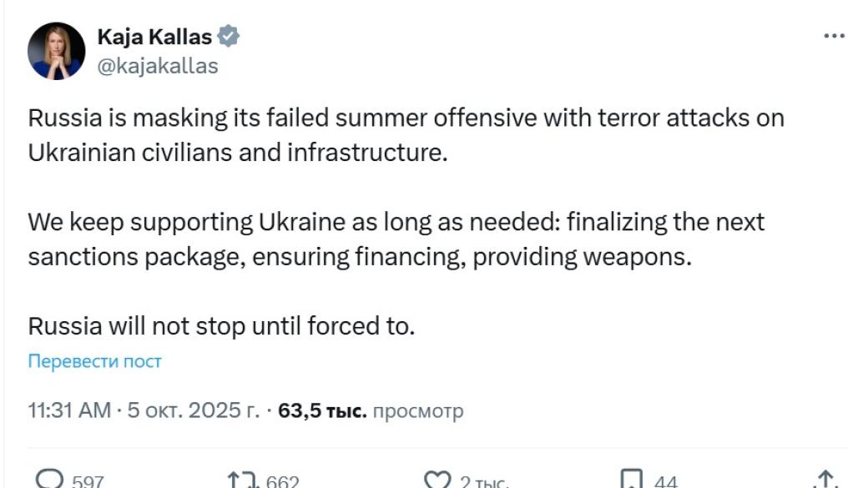Click the reply speech bubble icon
This screenshot has height=488, width=868.
point(50,480)
